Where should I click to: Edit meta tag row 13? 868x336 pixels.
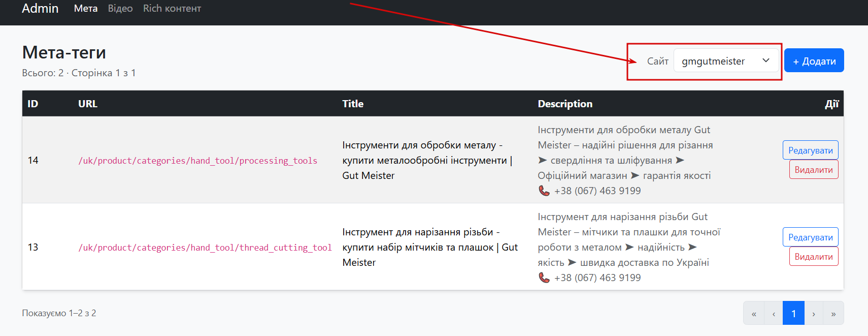(x=810, y=237)
